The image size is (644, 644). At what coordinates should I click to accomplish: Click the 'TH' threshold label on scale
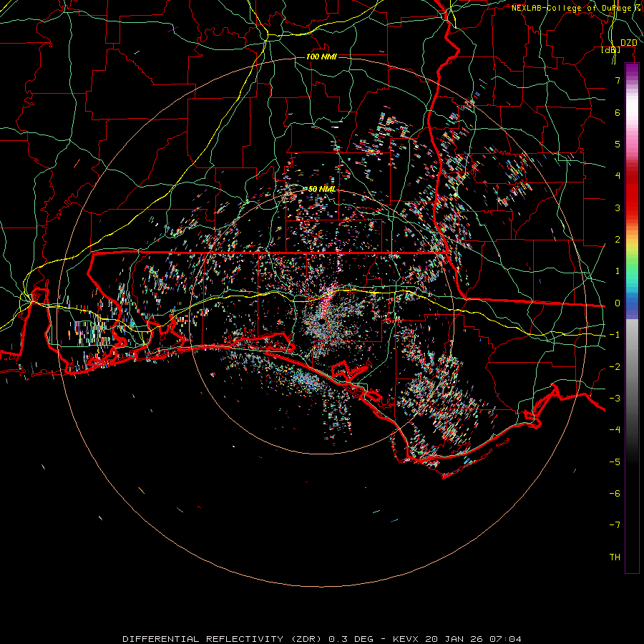615,557
